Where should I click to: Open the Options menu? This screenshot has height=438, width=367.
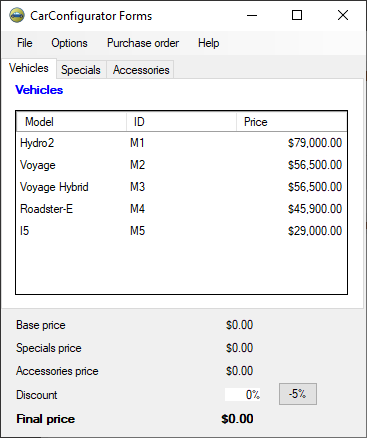pyautogui.click(x=69, y=43)
